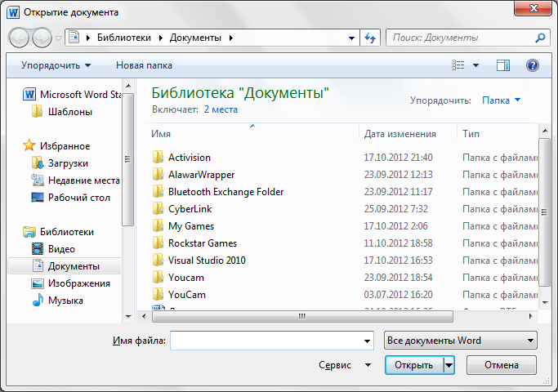558x392 pixels.
Task: Open the Сервис menu
Action: click(345, 365)
